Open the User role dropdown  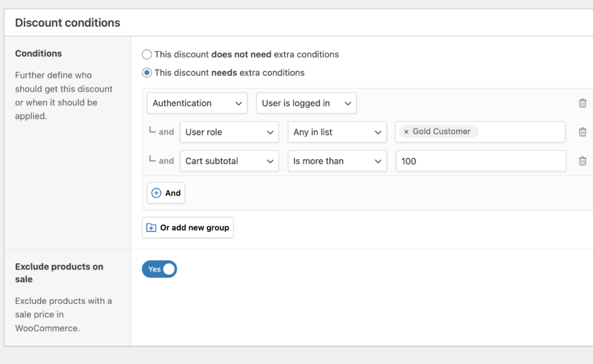click(229, 131)
